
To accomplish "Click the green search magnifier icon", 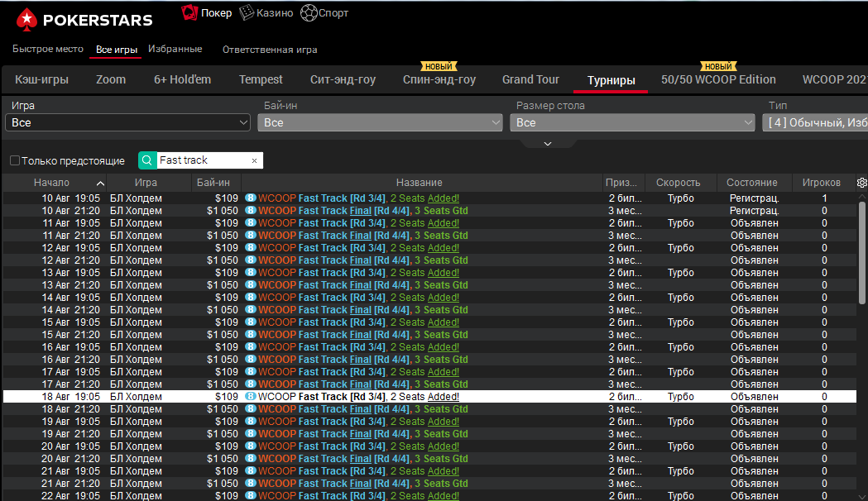I will (x=146, y=160).
